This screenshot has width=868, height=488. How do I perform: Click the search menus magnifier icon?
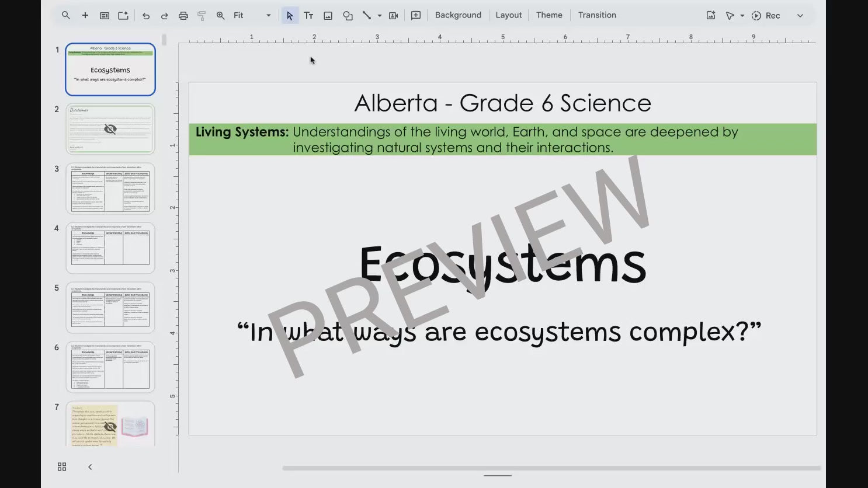pyautogui.click(x=66, y=15)
